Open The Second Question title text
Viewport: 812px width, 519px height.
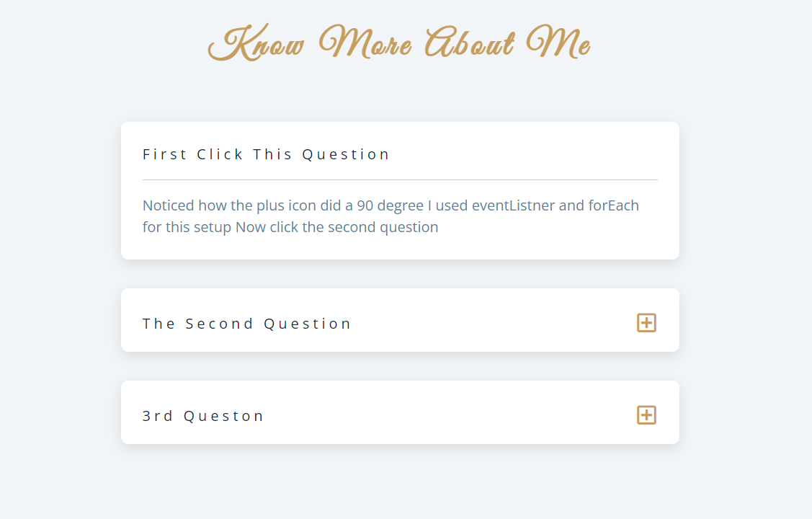pyautogui.click(x=246, y=324)
